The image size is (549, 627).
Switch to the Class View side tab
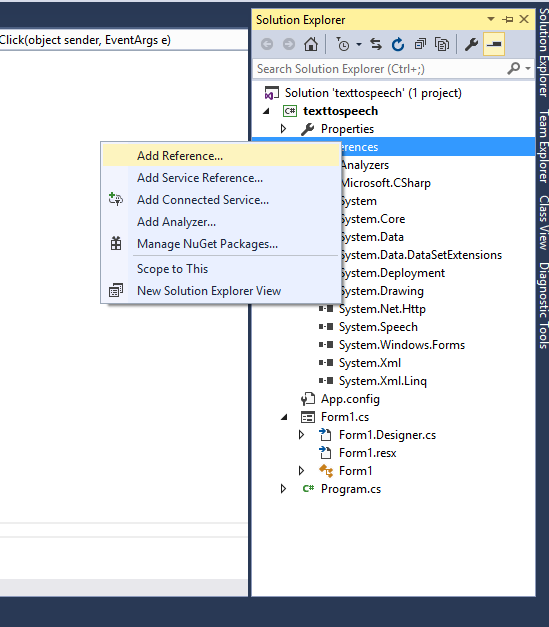point(543,222)
